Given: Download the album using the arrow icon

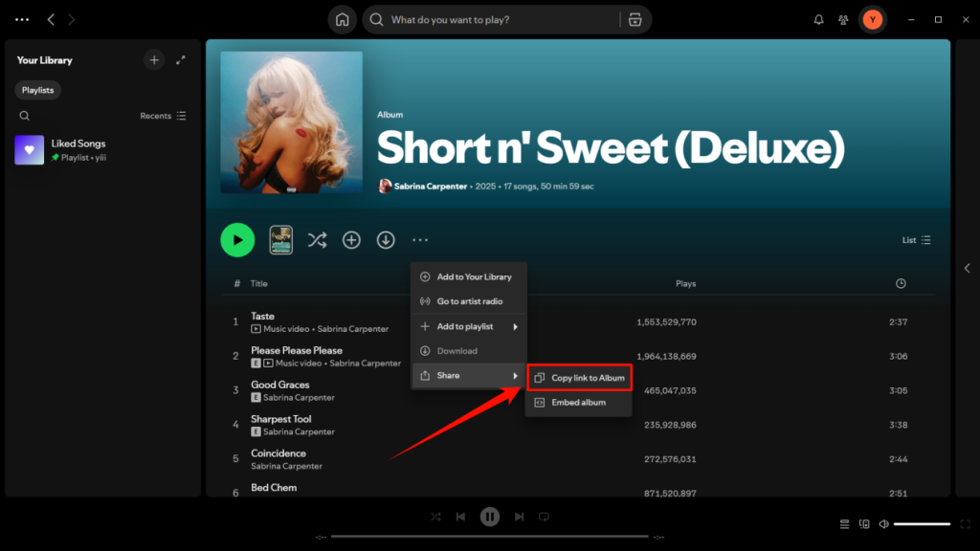Looking at the screenshot, I should [x=386, y=240].
